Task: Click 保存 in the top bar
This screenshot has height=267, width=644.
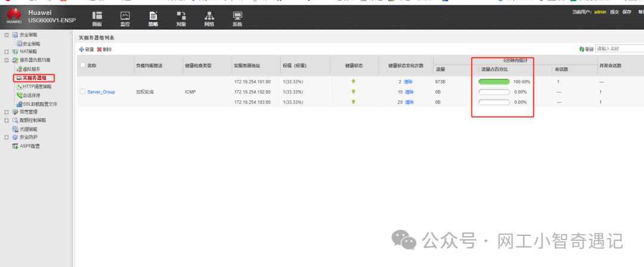Action: coord(627,11)
